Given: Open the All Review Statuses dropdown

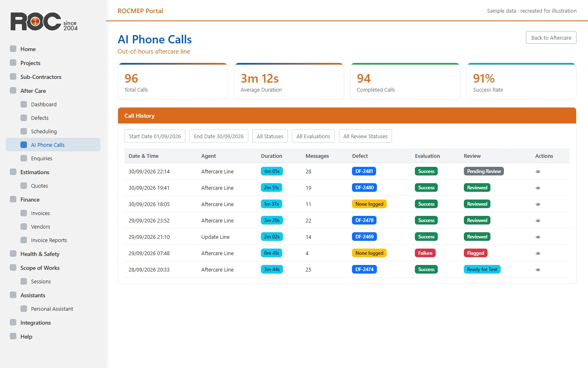Looking at the screenshot, I should 365,136.
